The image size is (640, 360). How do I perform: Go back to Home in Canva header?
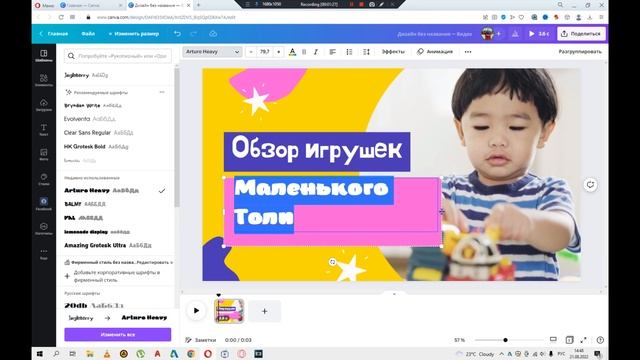pos(54,34)
